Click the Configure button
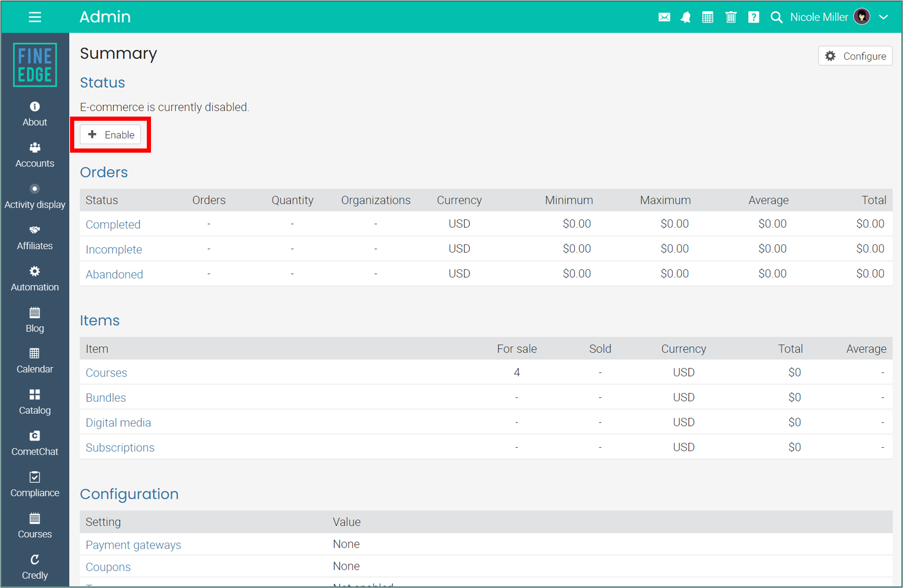Viewport: 903px width, 588px height. pyautogui.click(x=855, y=56)
